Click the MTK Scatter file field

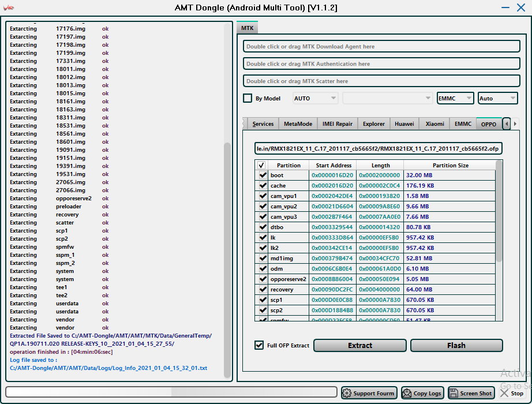[x=381, y=81]
